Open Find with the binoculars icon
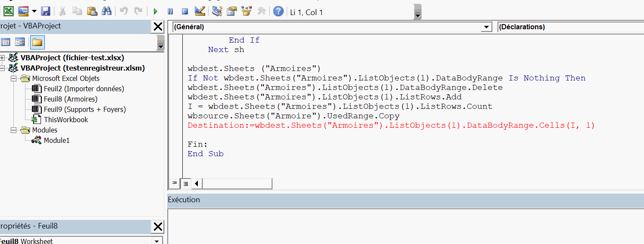644x244 pixels. pyautogui.click(x=107, y=11)
